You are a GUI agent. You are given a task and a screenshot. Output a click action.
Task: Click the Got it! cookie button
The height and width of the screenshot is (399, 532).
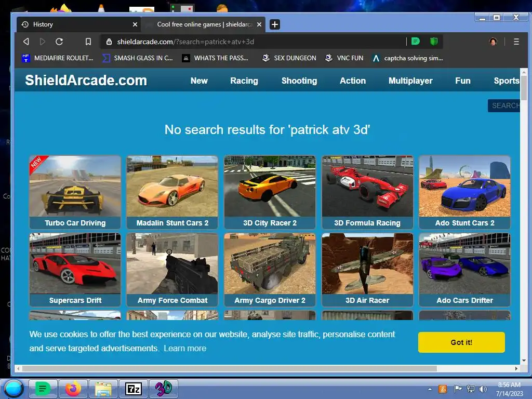pos(461,342)
